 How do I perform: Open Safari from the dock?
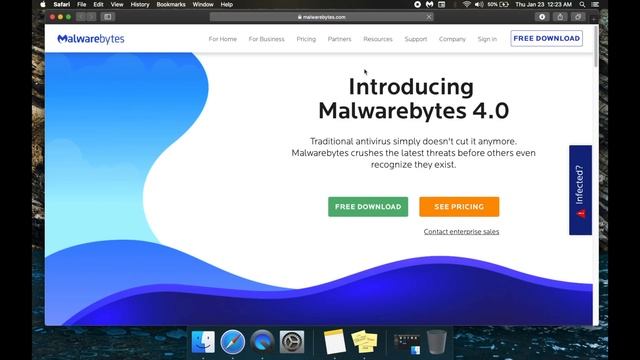coord(233,342)
